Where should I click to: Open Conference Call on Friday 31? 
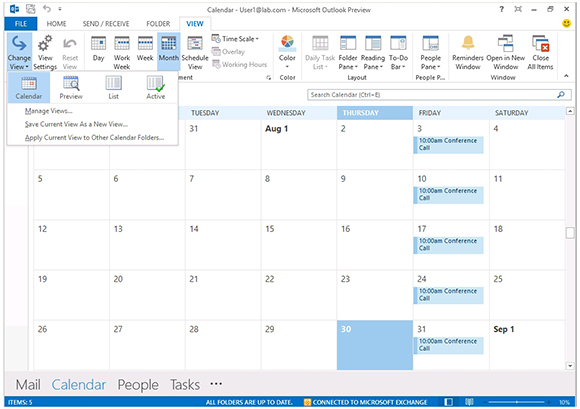(x=448, y=345)
